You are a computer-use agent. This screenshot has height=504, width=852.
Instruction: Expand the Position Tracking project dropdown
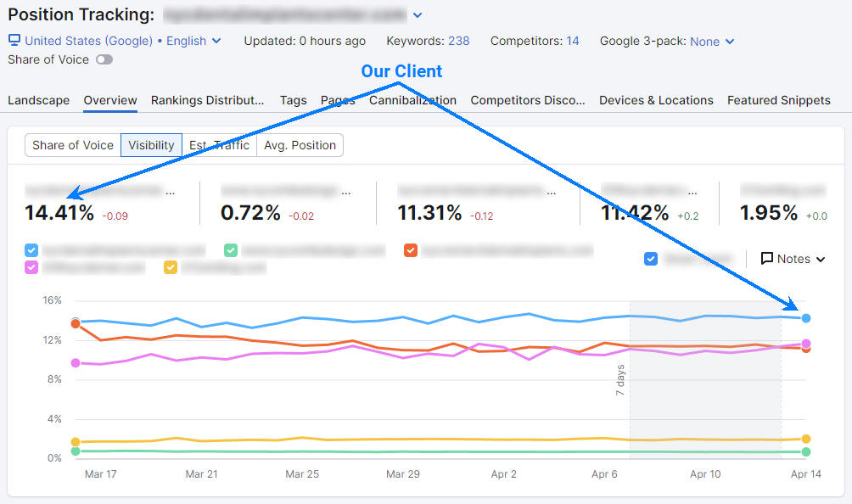coord(416,14)
